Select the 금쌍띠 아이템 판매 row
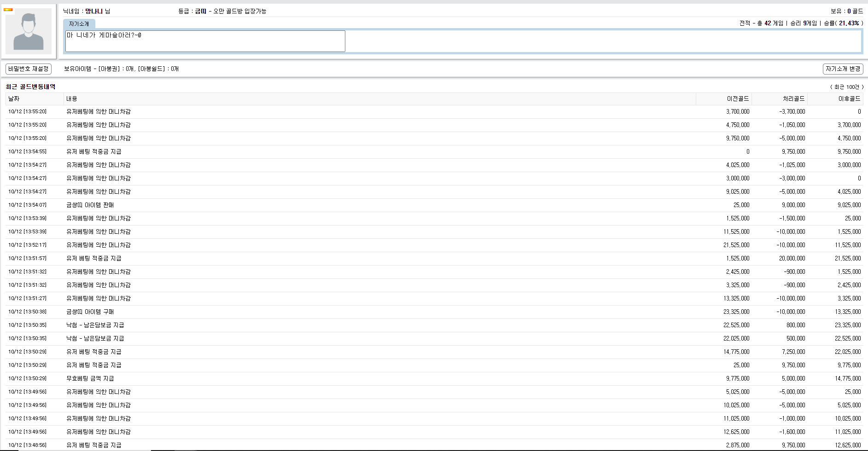Image resolution: width=868 pixels, height=451 pixels. coord(90,205)
